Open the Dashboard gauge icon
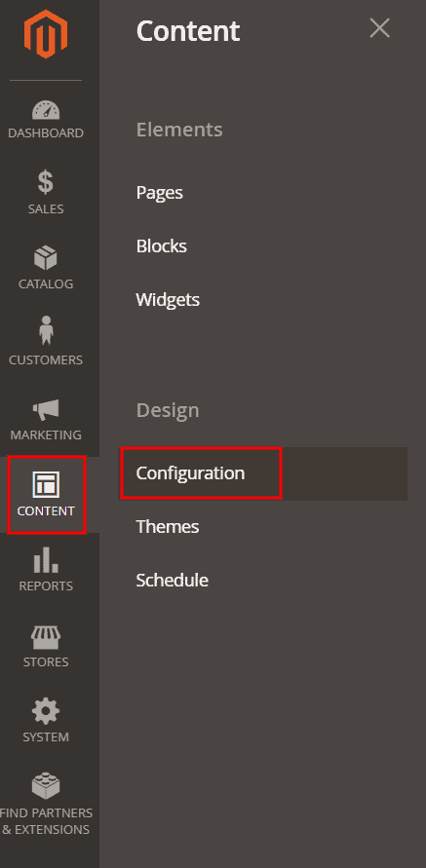 pyautogui.click(x=46, y=110)
